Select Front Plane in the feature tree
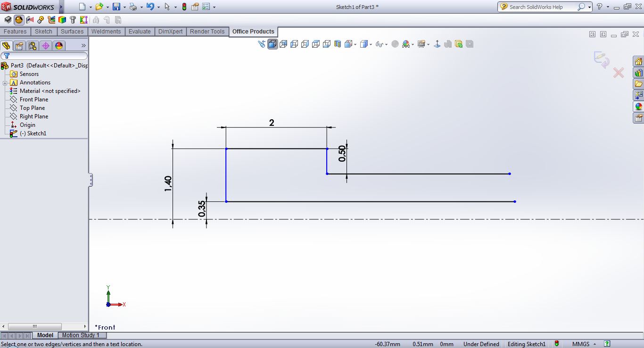The width and height of the screenshot is (644, 348). [33, 99]
